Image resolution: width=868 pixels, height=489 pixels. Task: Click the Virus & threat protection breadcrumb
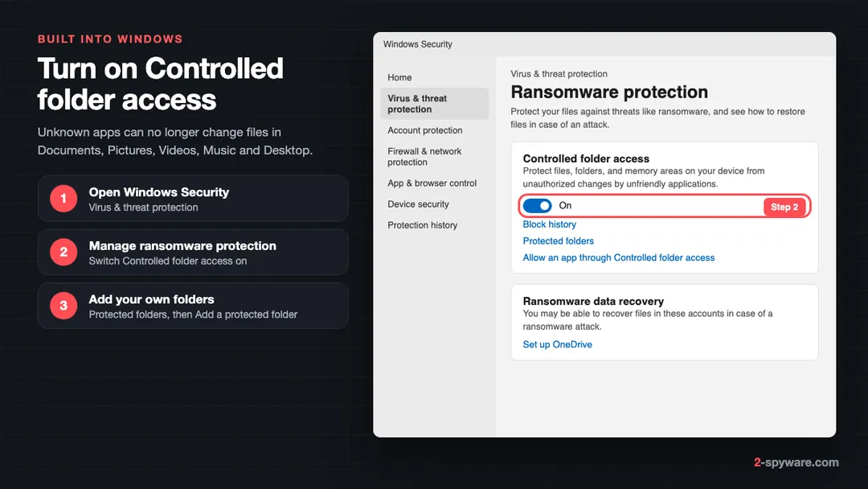coord(559,74)
